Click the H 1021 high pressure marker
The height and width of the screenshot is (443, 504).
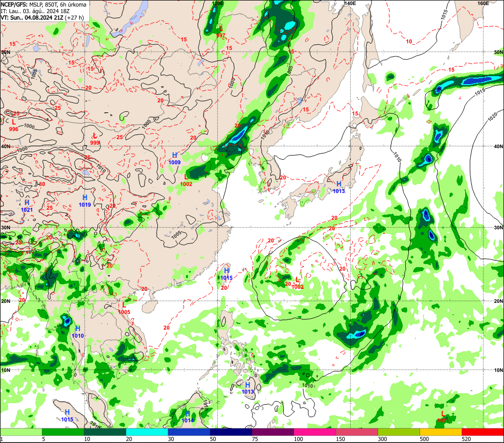[x=27, y=206]
